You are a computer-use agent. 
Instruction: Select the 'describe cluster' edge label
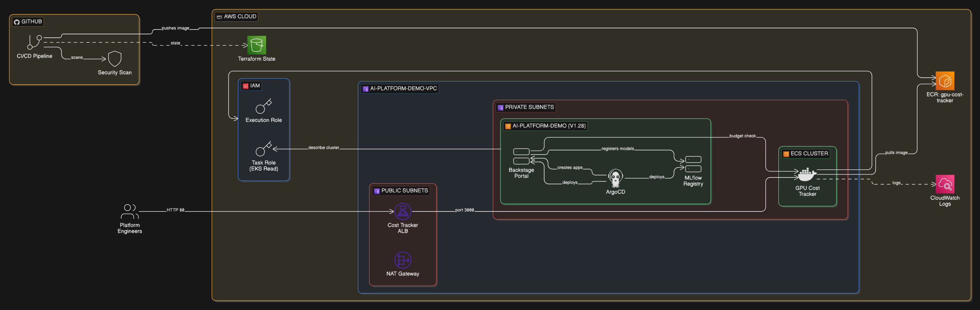[x=324, y=148]
